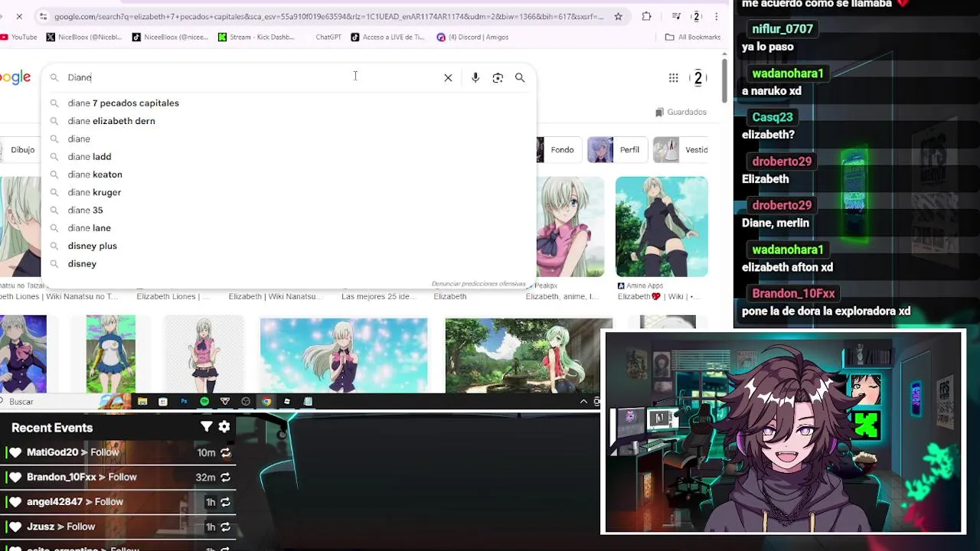
Task: Open the Acceso a LIVE de TikTok bookmark
Action: [387, 37]
